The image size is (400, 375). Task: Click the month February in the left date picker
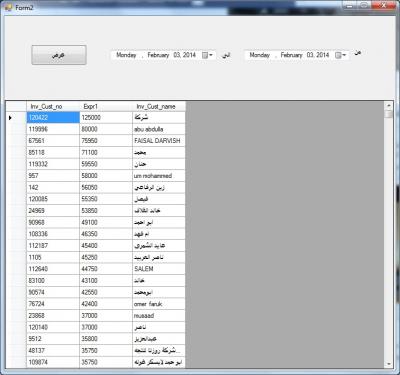click(158, 55)
